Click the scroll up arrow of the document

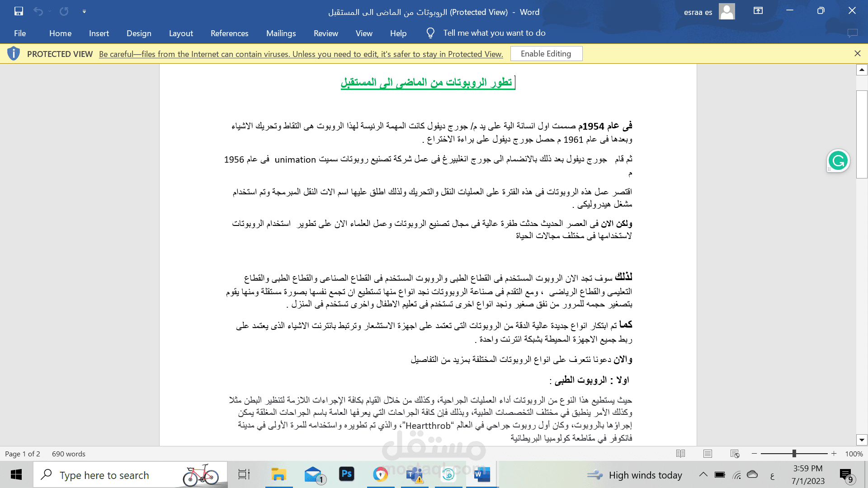click(x=862, y=70)
